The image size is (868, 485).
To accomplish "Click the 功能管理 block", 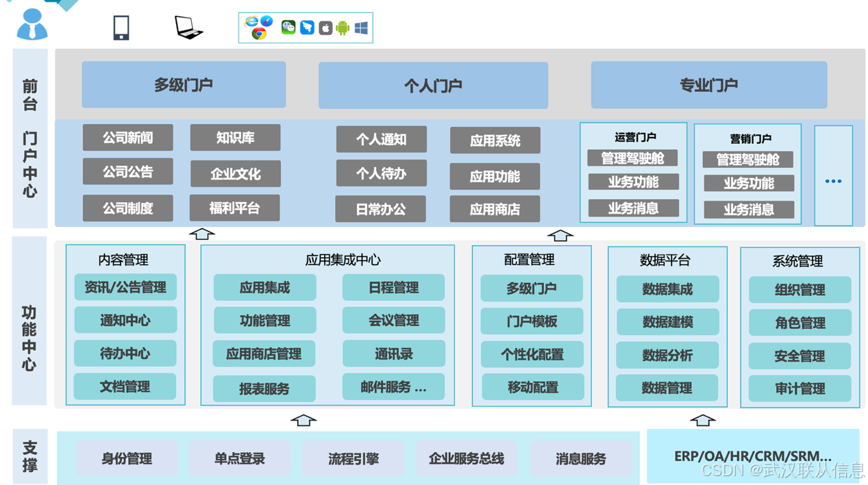I will pyautogui.click(x=265, y=321).
